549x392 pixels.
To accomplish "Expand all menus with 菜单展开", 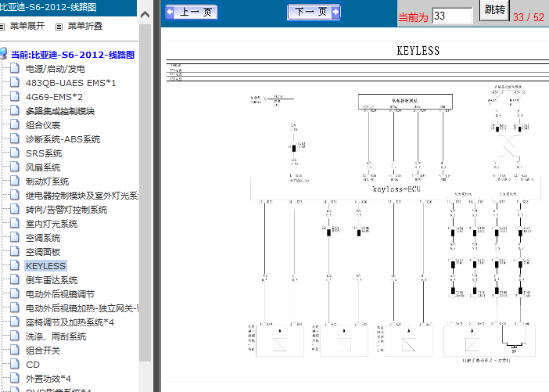I will (x=27, y=26).
